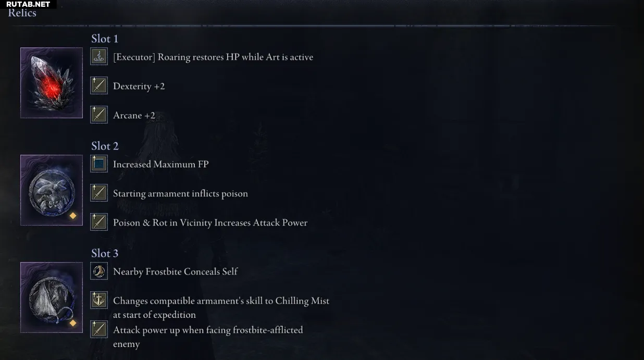644x360 pixels.
Task: Select the Slot 3 dragon relic thumbnail
Action: tap(52, 297)
